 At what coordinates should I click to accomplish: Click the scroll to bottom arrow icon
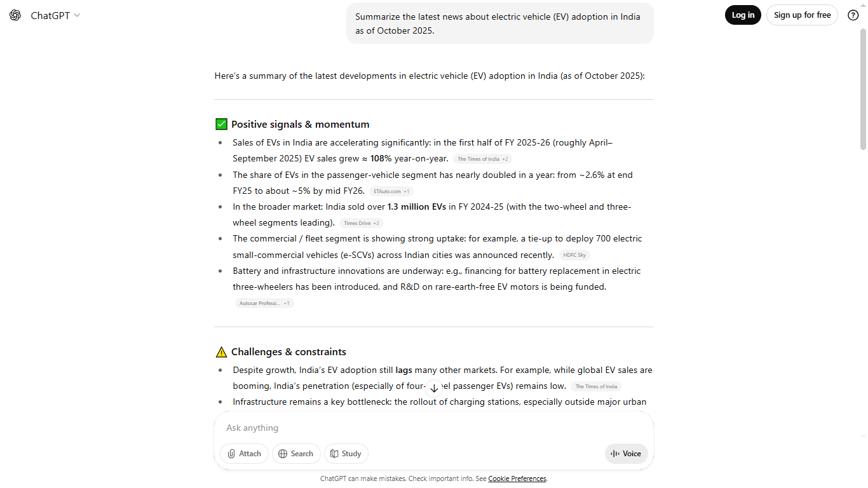pyautogui.click(x=434, y=388)
